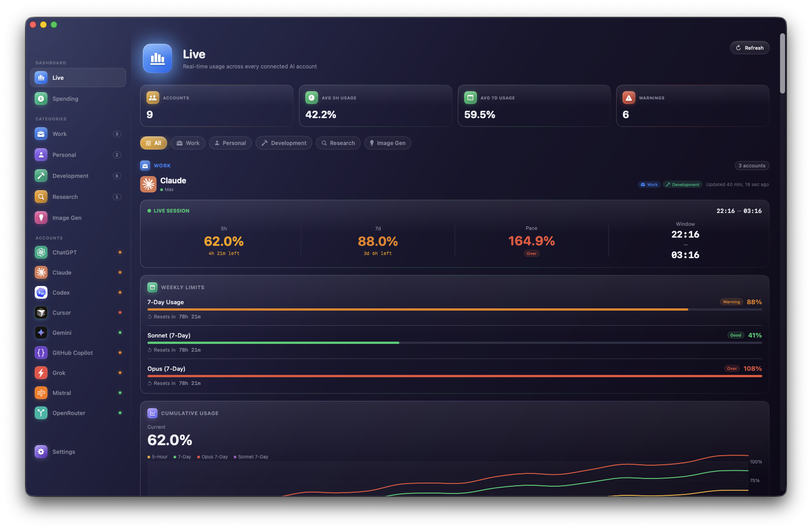The height and width of the screenshot is (530, 812).
Task: Select the Development hammer icon in sidebar
Action: click(x=41, y=176)
